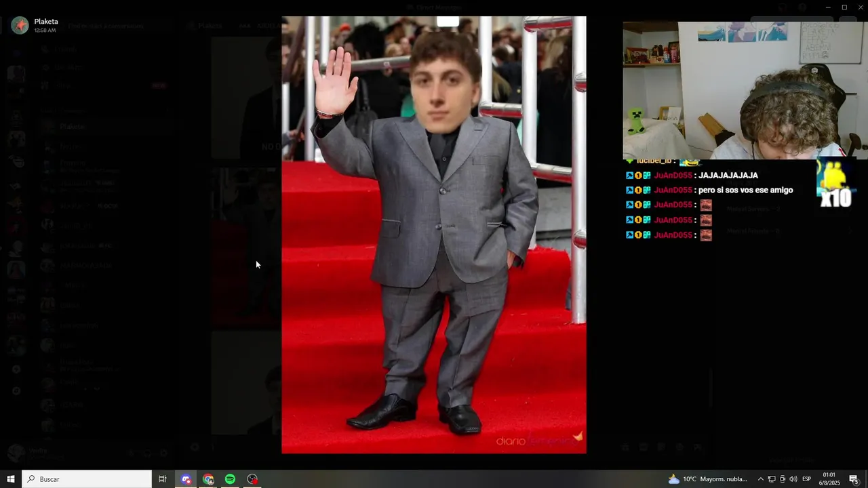Open the weather widget showing 10°C
The height and width of the screenshot is (488, 868).
coord(708,479)
